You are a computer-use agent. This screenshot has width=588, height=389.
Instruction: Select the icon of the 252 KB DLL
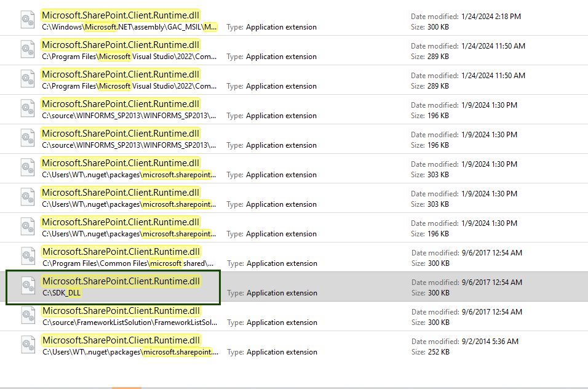click(x=28, y=345)
